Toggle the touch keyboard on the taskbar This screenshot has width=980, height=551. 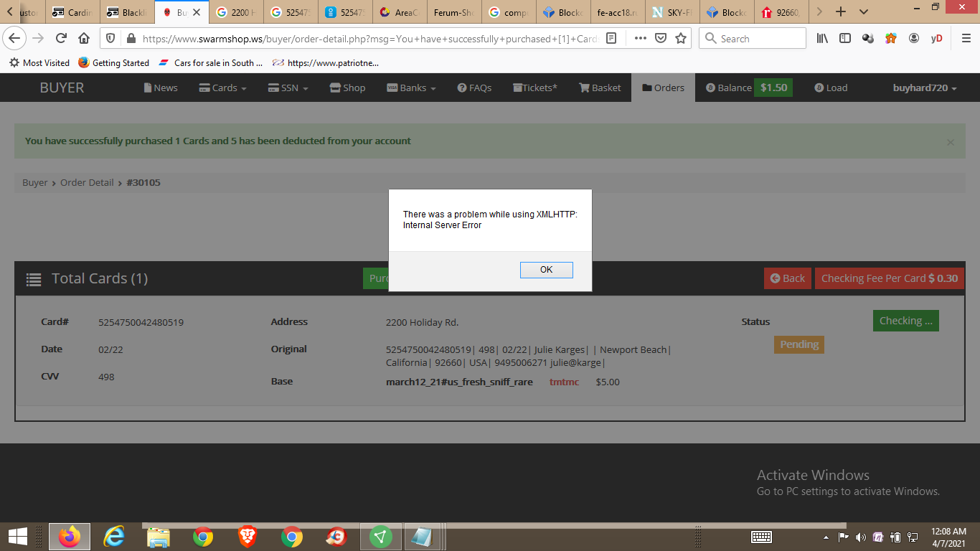pos(761,537)
